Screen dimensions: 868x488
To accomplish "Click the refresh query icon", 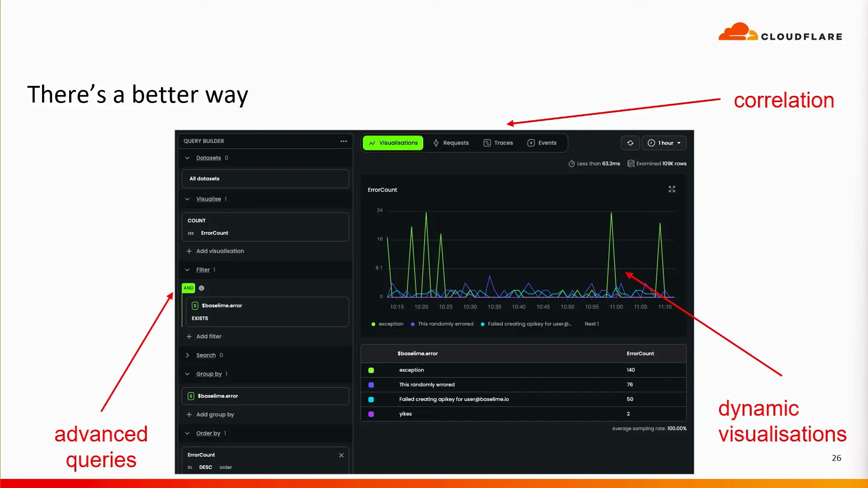I will (x=630, y=143).
